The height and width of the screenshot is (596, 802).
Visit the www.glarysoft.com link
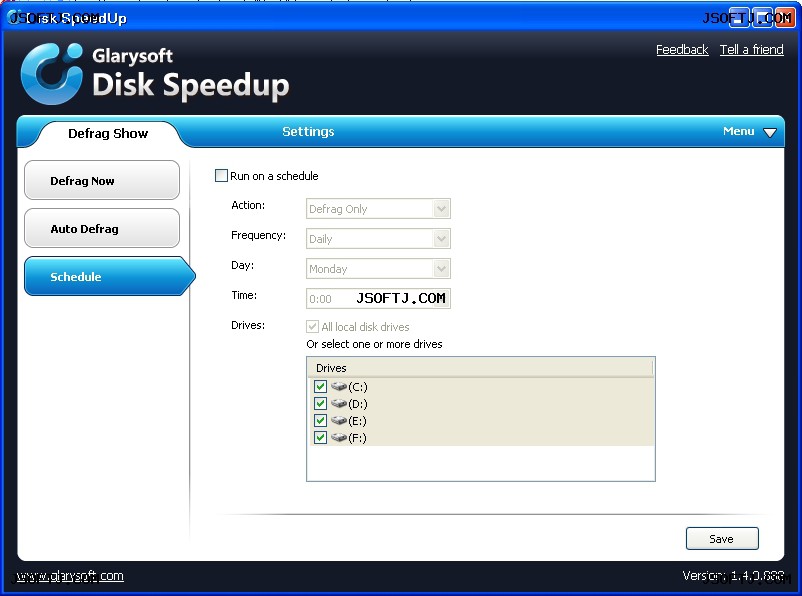(70, 576)
